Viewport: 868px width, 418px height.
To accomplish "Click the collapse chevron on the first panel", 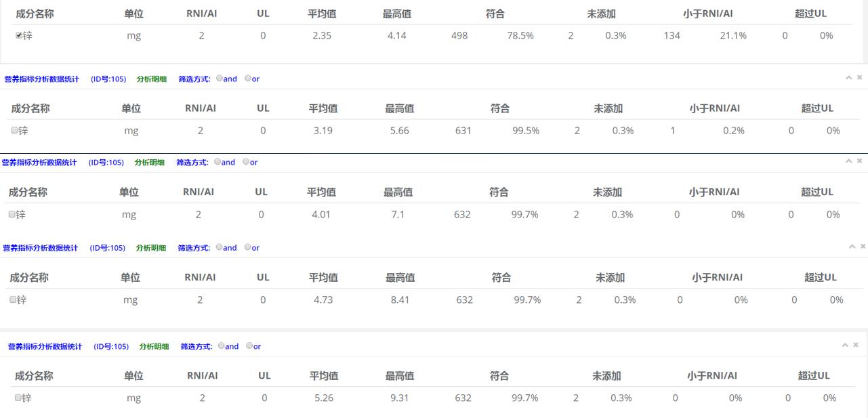I will [848, 77].
